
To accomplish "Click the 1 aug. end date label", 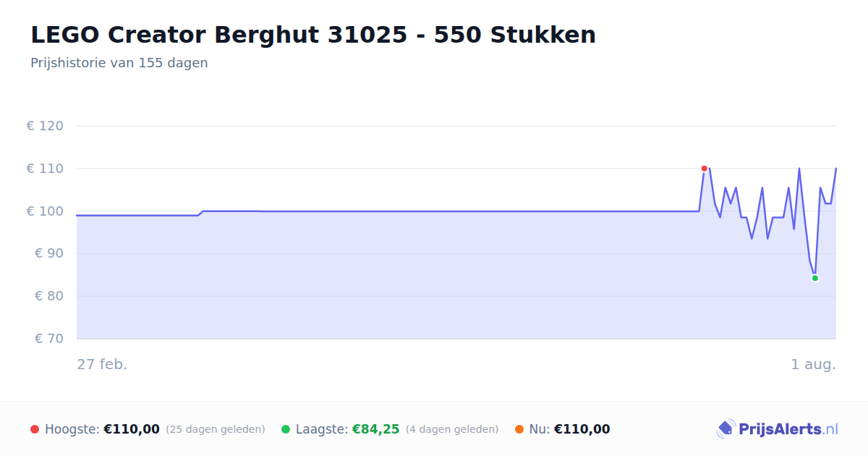I will [x=813, y=364].
